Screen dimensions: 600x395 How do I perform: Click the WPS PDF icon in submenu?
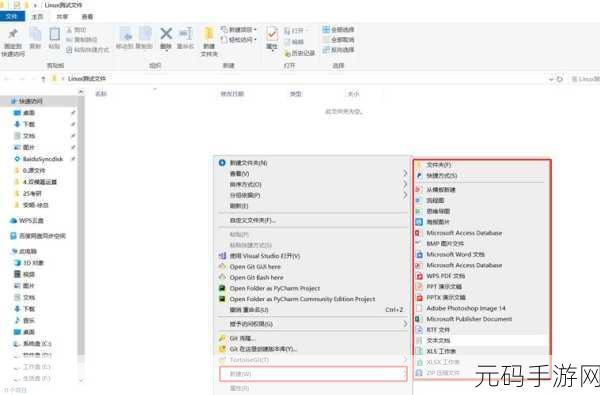(419, 276)
